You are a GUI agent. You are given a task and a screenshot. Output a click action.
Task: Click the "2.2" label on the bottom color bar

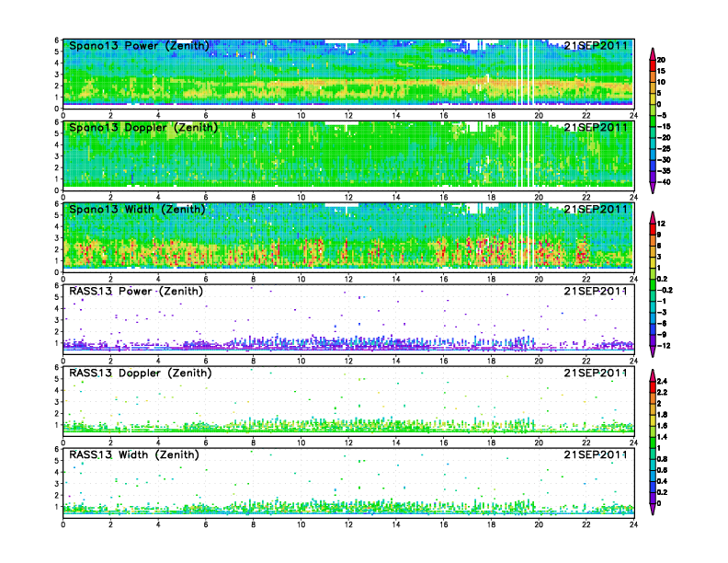pyautogui.click(x=663, y=392)
